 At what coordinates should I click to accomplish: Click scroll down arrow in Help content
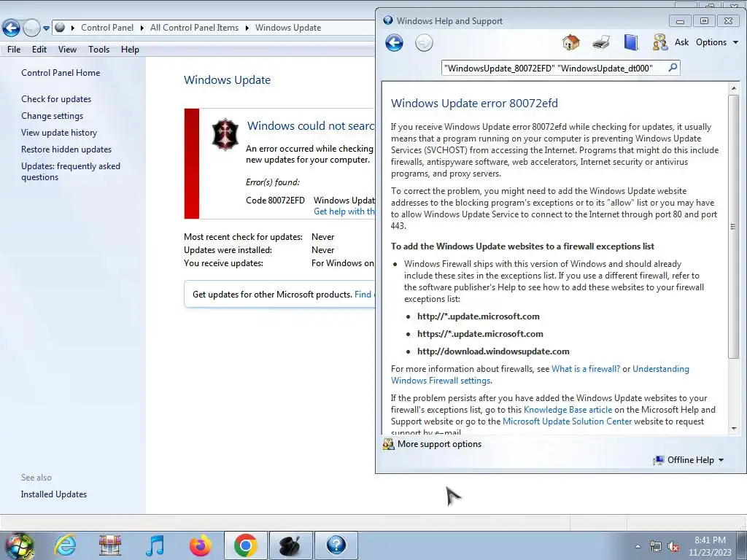coord(734,429)
